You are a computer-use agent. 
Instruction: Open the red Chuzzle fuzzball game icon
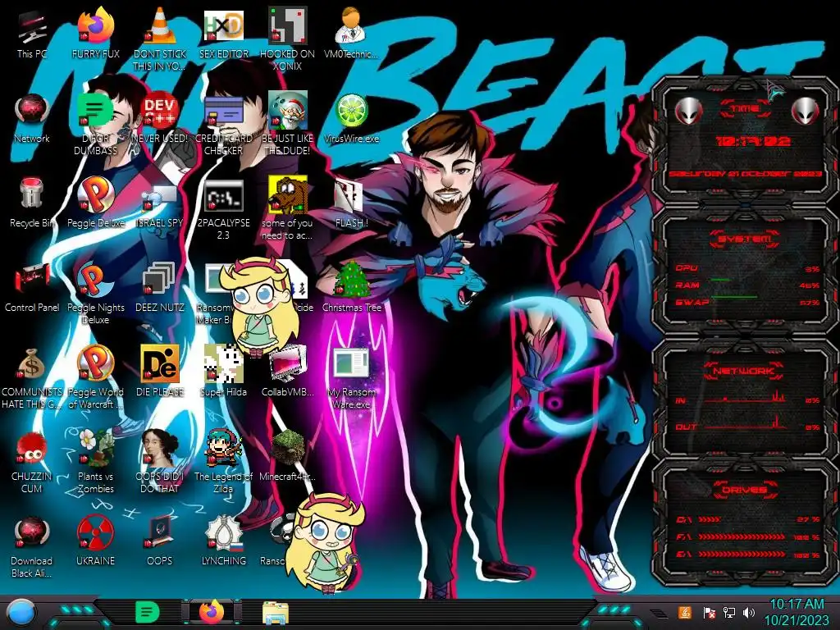tap(32, 461)
